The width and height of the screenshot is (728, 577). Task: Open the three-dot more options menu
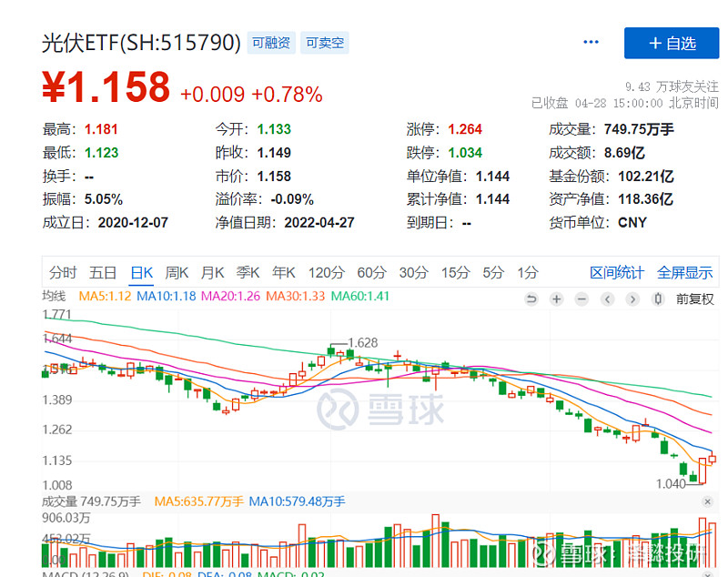click(x=591, y=42)
